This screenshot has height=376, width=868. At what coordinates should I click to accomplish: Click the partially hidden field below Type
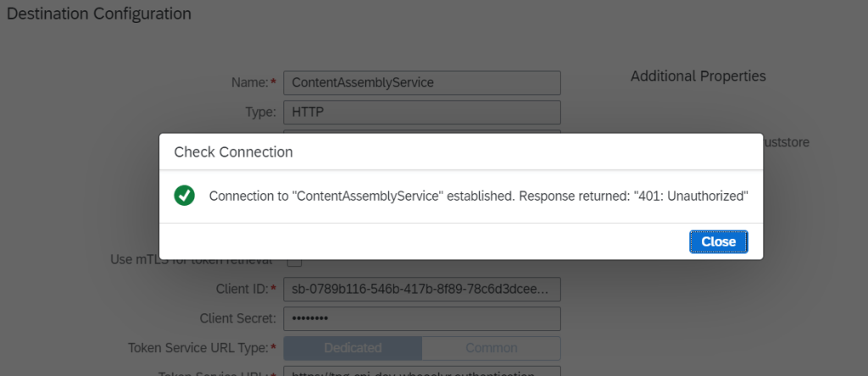tap(421, 130)
